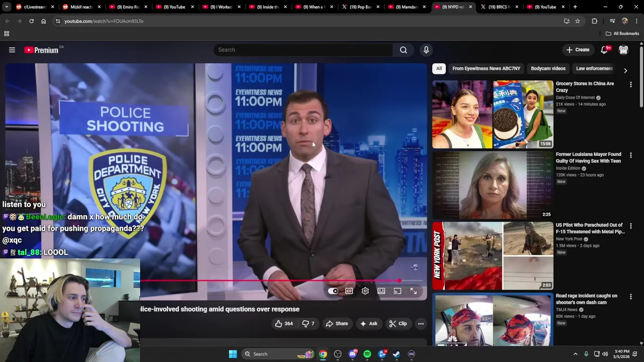Show more filter chips with right arrow

click(x=625, y=71)
